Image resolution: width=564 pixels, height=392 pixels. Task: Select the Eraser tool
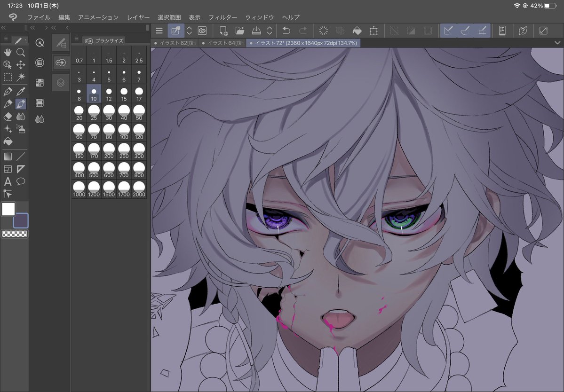8,117
